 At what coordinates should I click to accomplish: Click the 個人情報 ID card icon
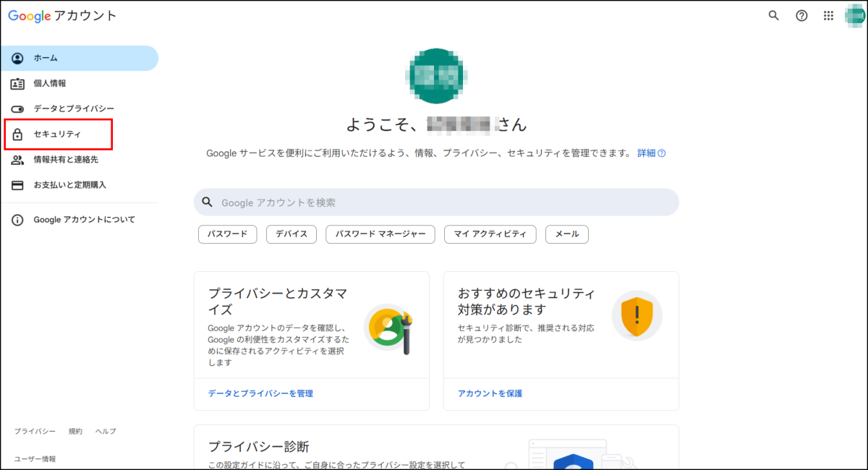pyautogui.click(x=18, y=84)
